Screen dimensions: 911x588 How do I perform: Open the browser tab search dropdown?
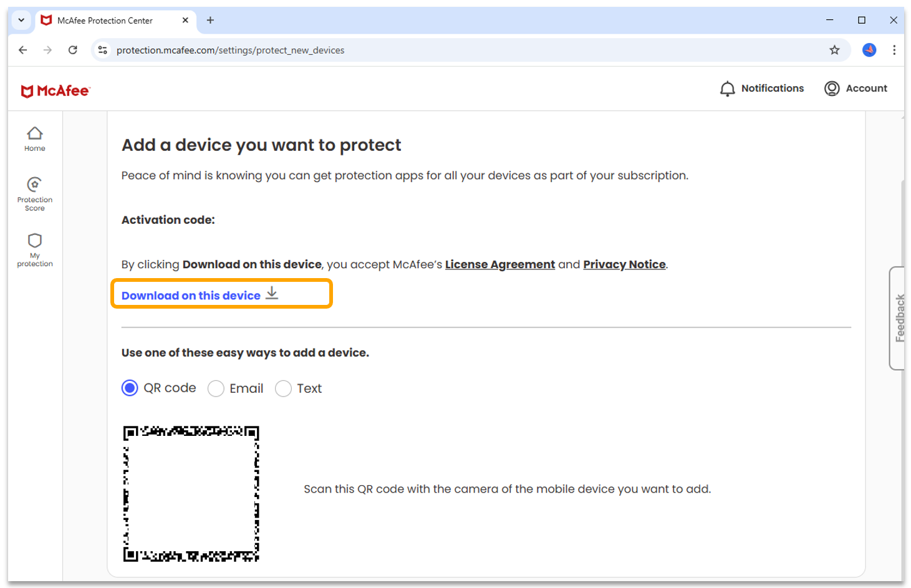21,20
